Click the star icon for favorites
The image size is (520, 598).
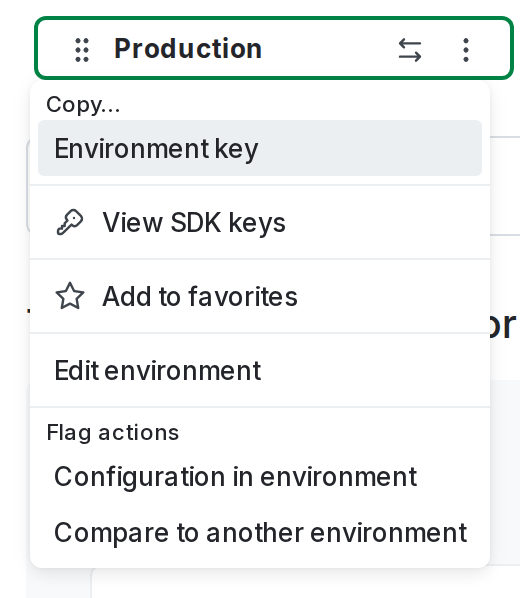(x=69, y=296)
